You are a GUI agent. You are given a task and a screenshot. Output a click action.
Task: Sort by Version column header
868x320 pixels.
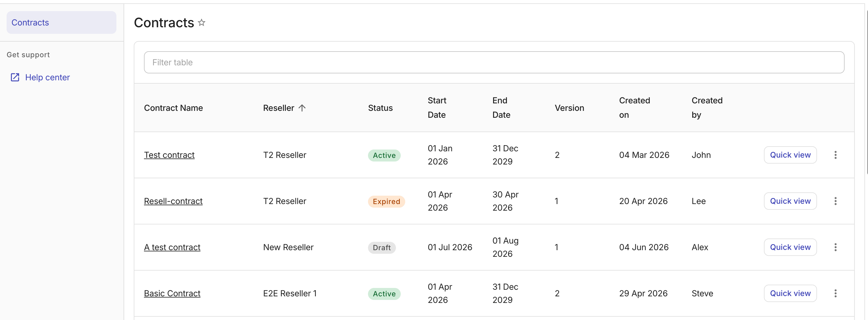coord(570,108)
